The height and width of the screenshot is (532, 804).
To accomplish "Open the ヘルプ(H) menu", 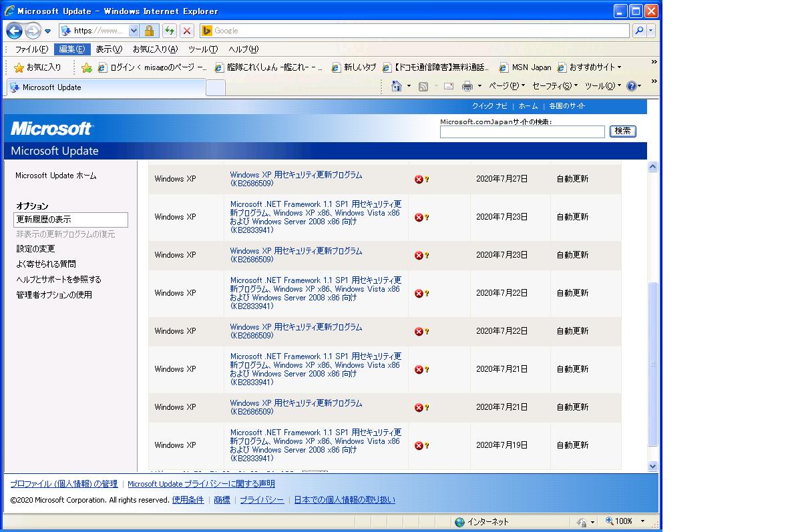I will pyautogui.click(x=243, y=49).
